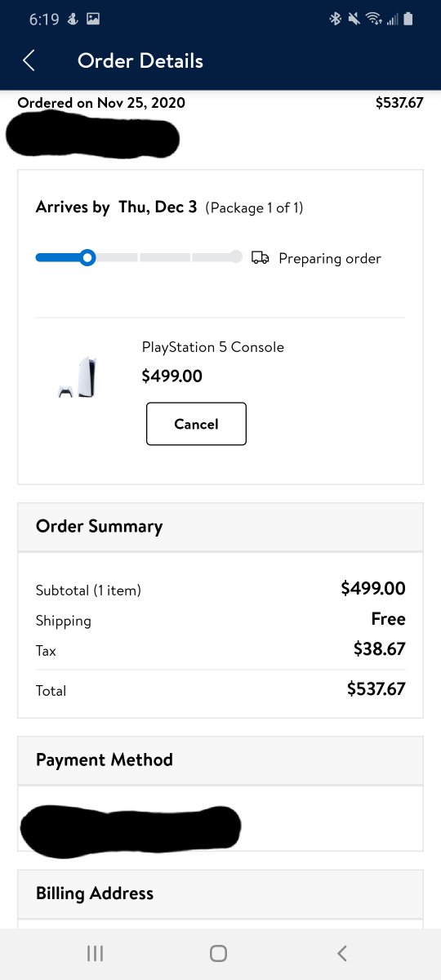Open the PlayStation 5 Console product link
The image size is (441, 980).
[x=213, y=347]
